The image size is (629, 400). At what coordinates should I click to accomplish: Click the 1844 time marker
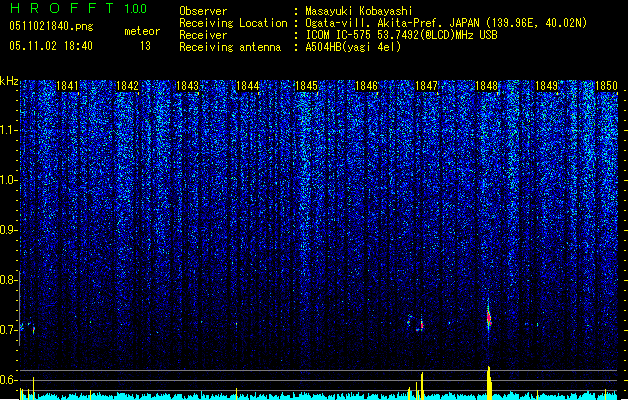[248, 86]
